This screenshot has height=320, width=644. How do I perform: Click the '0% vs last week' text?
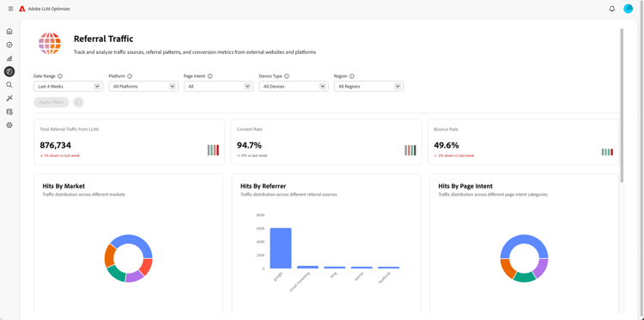pos(254,156)
